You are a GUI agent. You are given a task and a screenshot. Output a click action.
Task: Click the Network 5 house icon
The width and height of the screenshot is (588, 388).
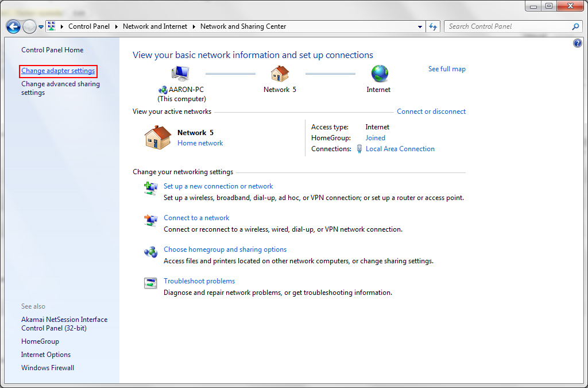[x=280, y=74]
